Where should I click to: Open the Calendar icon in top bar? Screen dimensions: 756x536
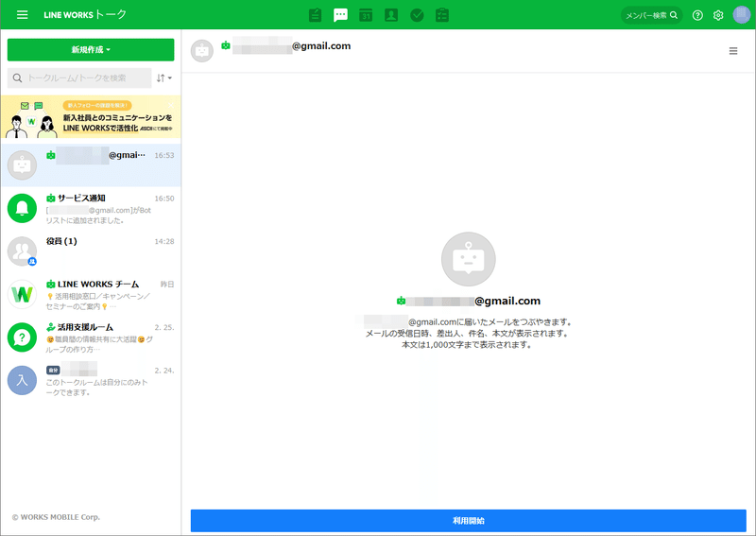366,15
